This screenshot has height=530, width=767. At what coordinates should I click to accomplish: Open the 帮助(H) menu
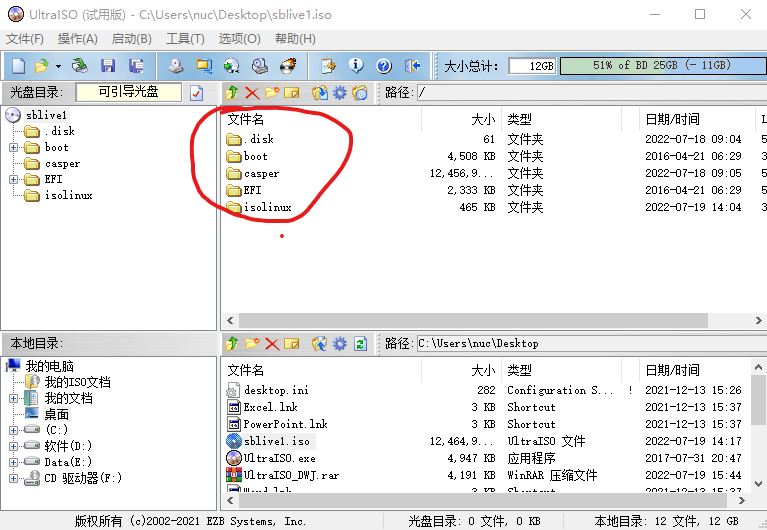(x=295, y=39)
